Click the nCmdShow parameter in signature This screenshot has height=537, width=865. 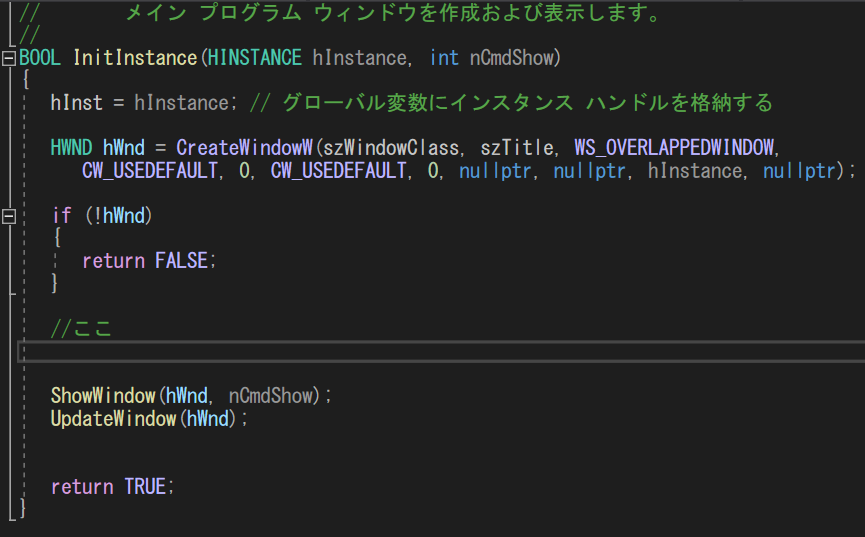(x=511, y=58)
